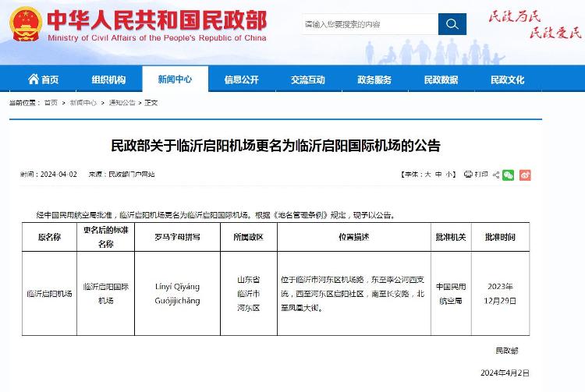Screen dimensions: 585x392
Task: Open 民政数据 navigation item
Action: (441, 79)
